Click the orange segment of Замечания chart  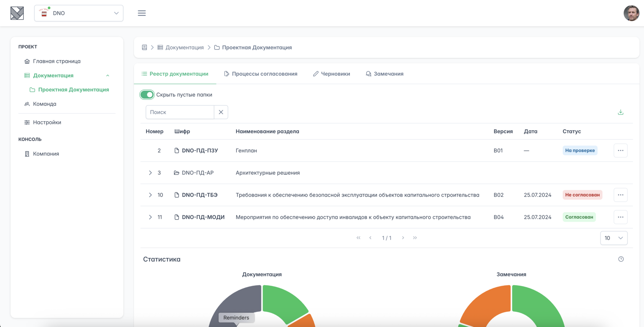coord(486,305)
